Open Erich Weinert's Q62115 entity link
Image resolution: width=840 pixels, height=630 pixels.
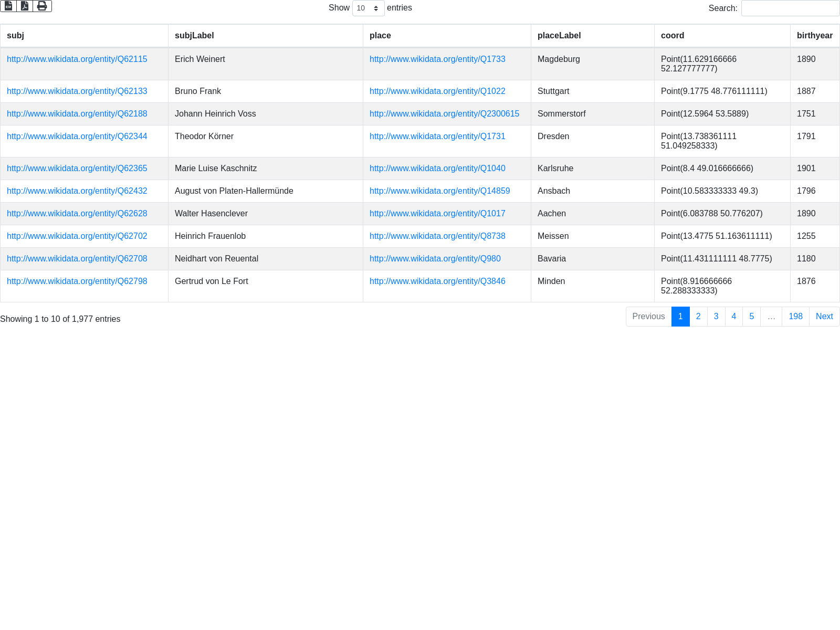[77, 59]
